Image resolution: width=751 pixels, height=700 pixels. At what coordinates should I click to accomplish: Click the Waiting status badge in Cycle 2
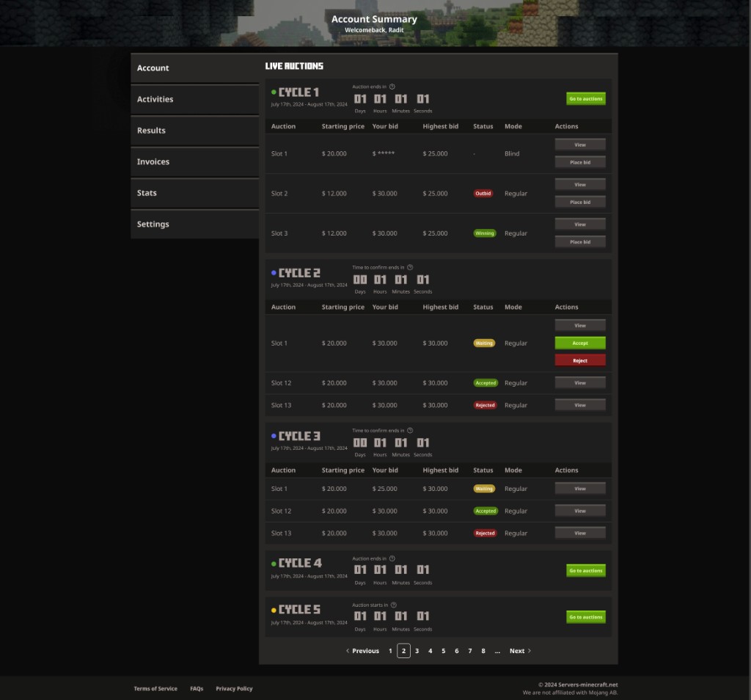click(x=484, y=343)
